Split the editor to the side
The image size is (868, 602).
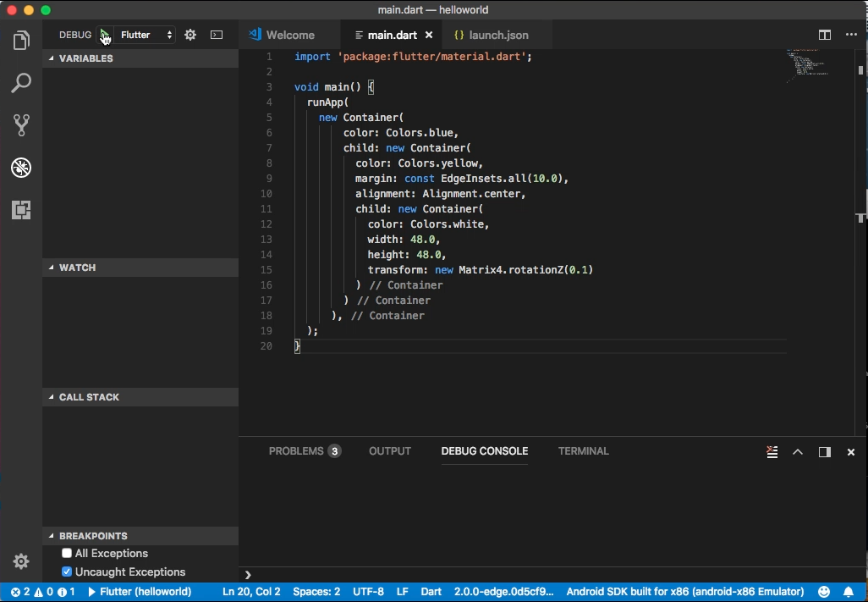coord(824,35)
